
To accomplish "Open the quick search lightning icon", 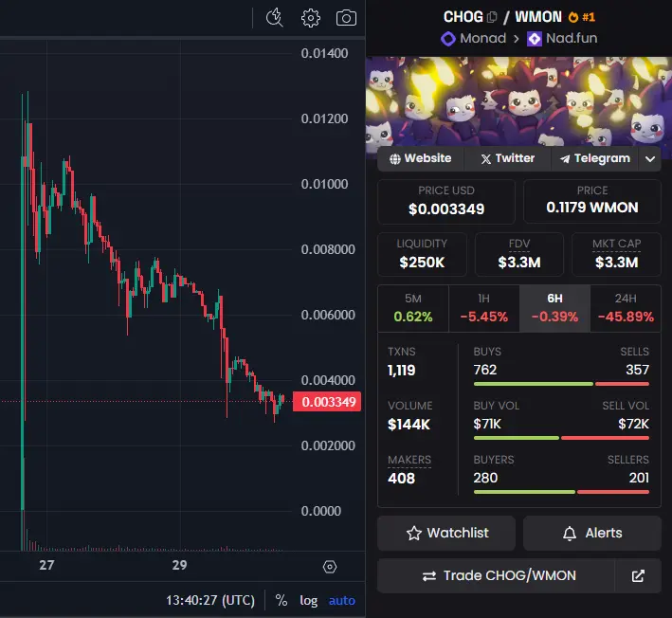I will click(274, 18).
